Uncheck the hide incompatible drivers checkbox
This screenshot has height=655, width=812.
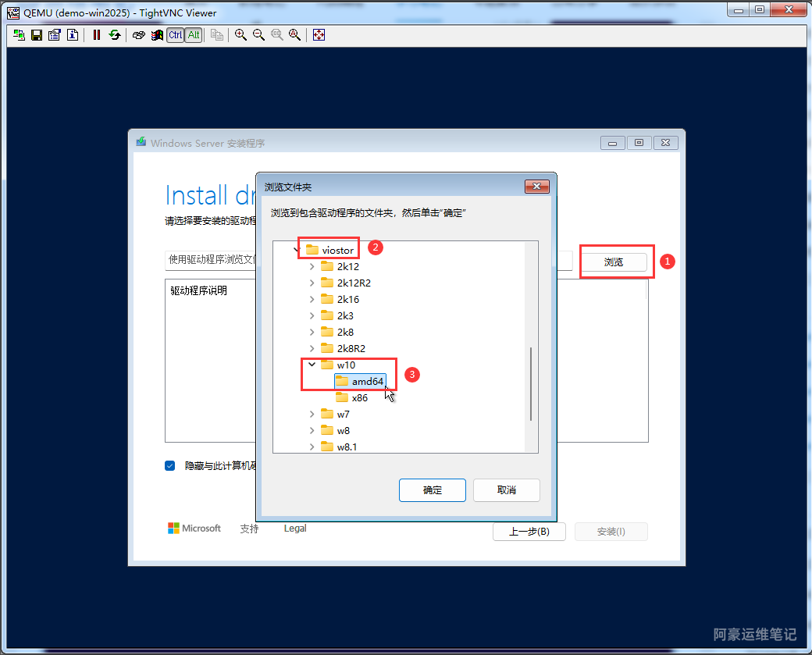click(x=170, y=466)
